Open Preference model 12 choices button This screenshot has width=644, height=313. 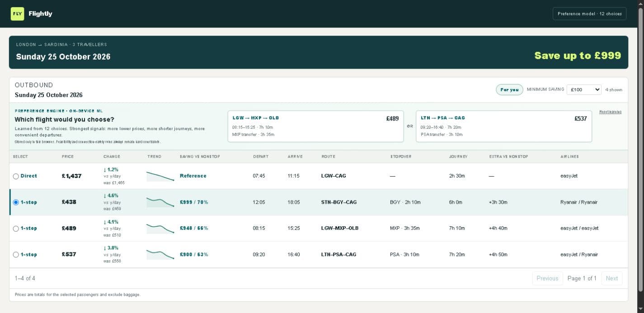point(589,14)
